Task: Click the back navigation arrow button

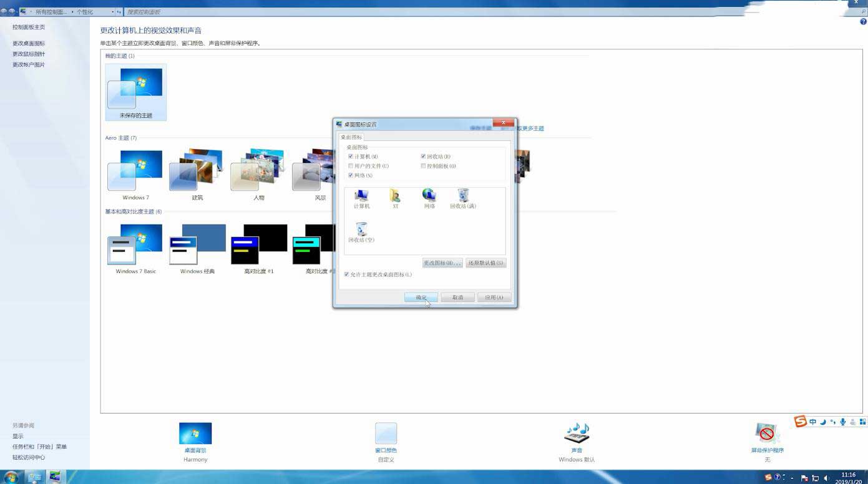Action: (4, 11)
